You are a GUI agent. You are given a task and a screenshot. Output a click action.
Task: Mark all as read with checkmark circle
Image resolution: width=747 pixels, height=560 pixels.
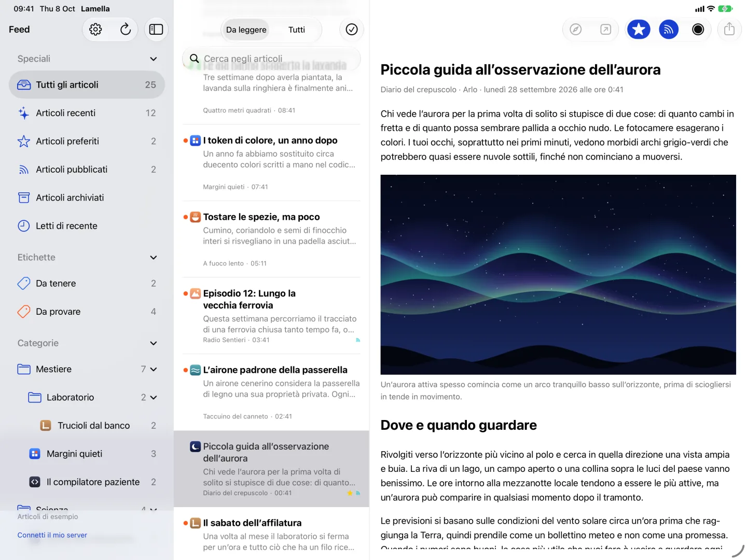(x=352, y=30)
